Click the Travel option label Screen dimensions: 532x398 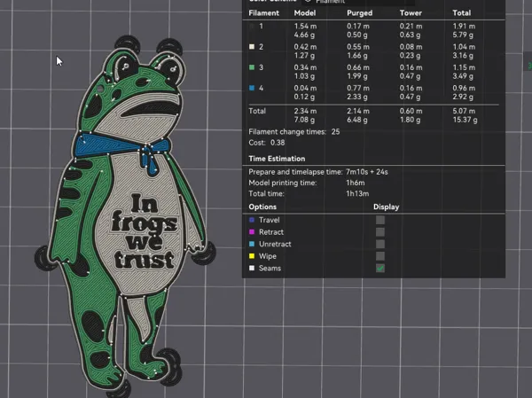point(270,220)
